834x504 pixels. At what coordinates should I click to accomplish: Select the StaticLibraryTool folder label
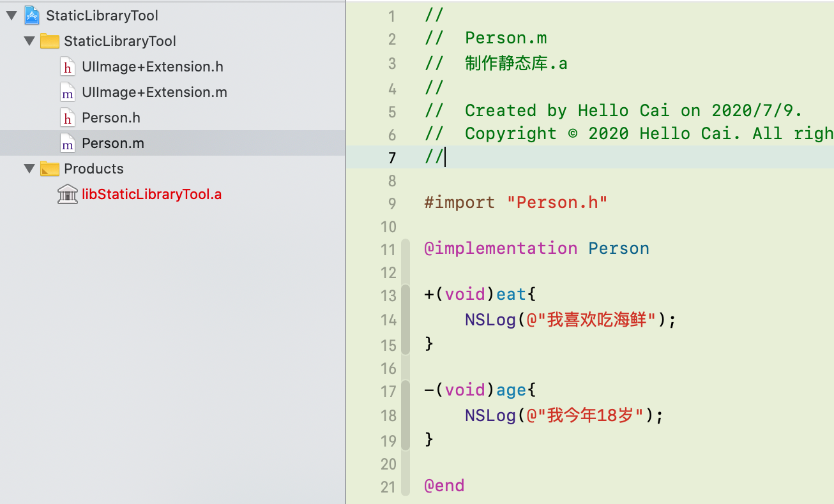pyautogui.click(x=120, y=41)
